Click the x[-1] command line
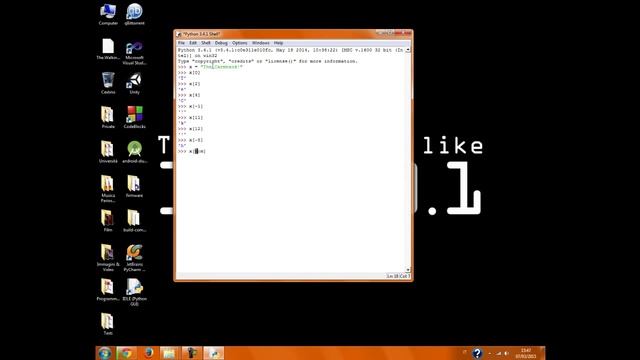Screen dimensions: 640x360 point(190,107)
